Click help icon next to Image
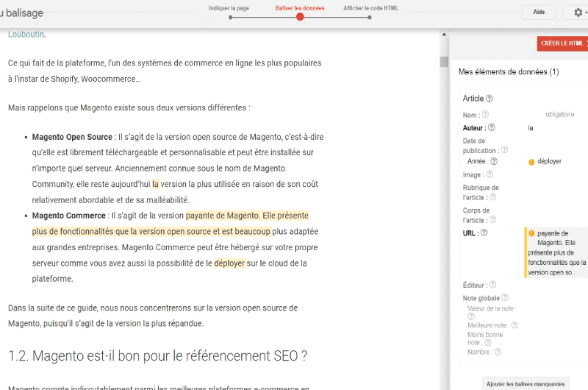This screenshot has width=588, height=390. pyautogui.click(x=490, y=174)
